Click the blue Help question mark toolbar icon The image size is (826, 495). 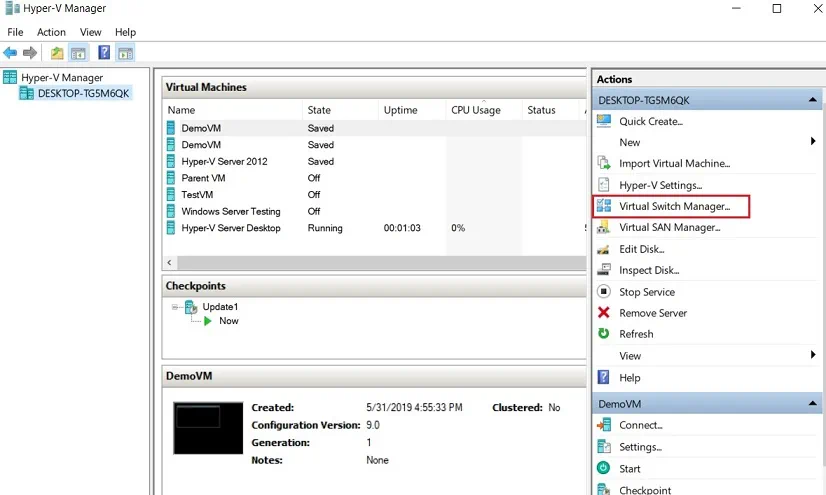point(104,53)
